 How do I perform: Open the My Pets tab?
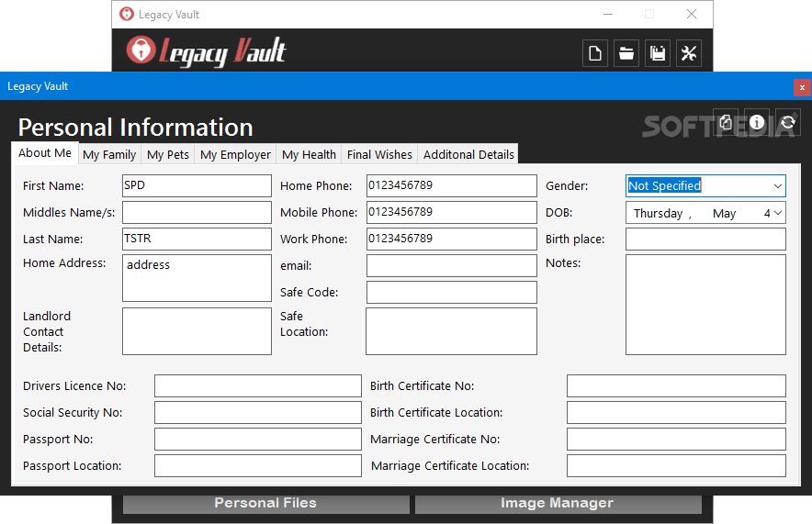point(168,155)
